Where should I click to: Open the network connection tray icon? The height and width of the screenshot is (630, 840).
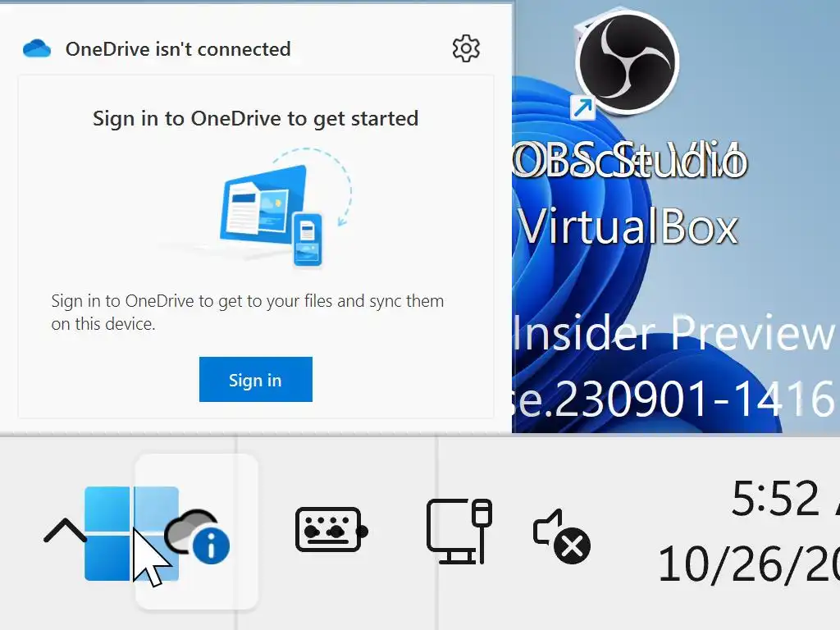point(459,531)
